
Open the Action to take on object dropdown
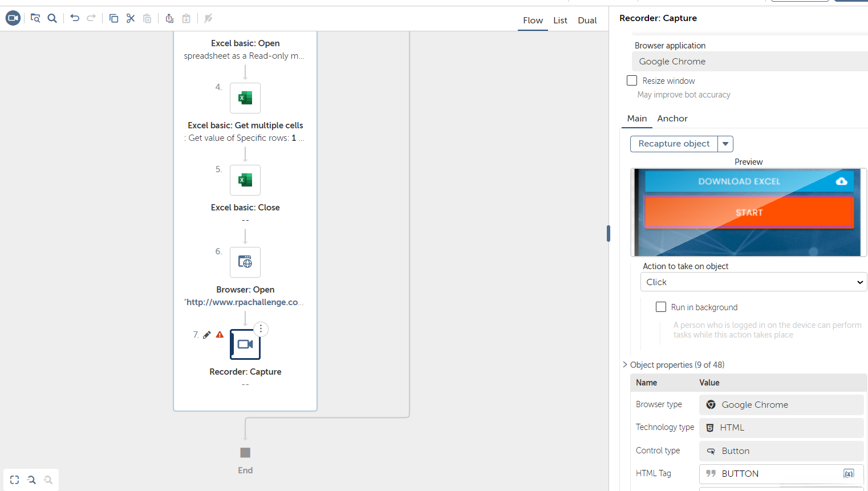pyautogui.click(x=753, y=282)
